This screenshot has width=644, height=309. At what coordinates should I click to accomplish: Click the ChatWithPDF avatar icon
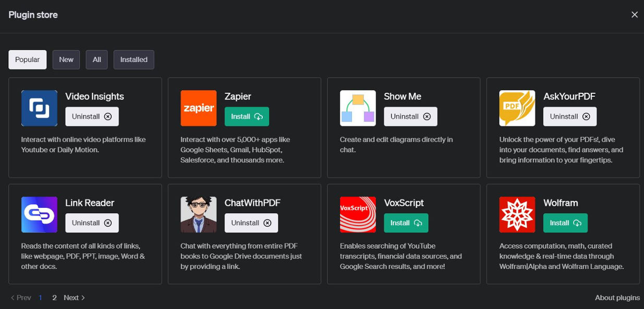pos(199,214)
